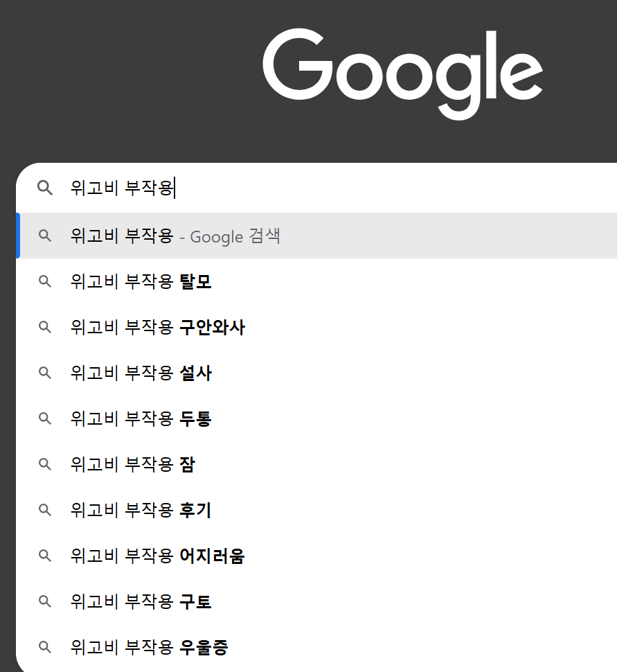Image resolution: width=617 pixels, height=672 pixels.
Task: Click the search icon beside the 우울증 suggestion
Action: point(45,647)
